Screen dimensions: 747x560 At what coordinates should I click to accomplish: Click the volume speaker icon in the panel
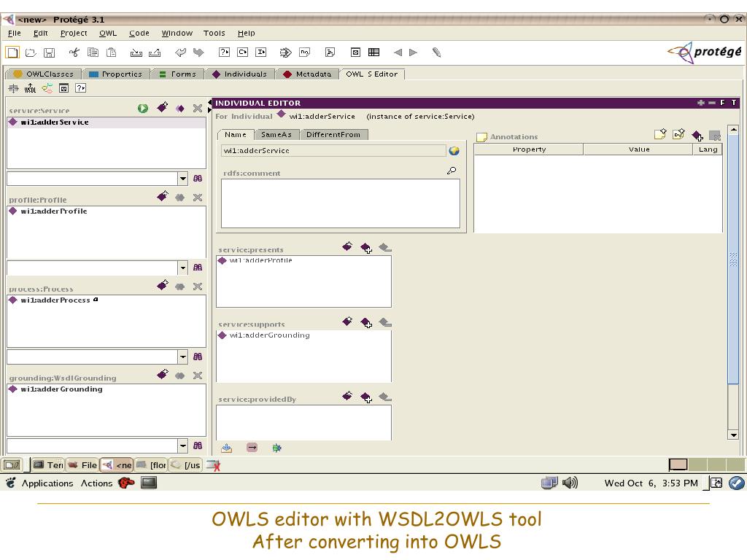(x=570, y=483)
